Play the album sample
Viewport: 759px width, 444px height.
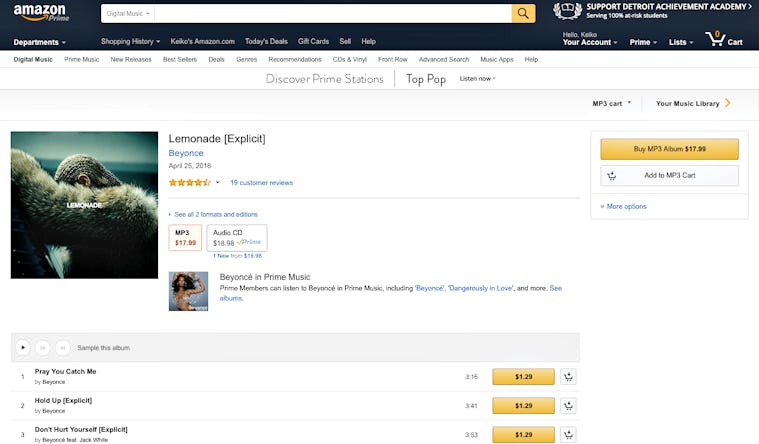[x=23, y=348]
